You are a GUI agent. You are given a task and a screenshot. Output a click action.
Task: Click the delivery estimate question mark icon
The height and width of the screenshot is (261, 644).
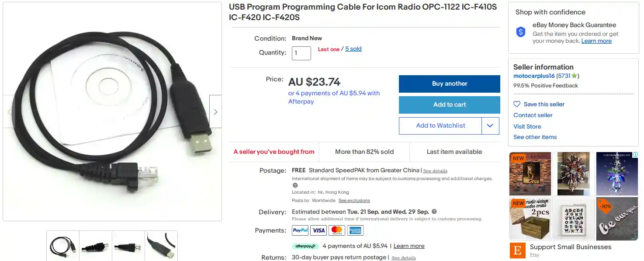(x=434, y=211)
